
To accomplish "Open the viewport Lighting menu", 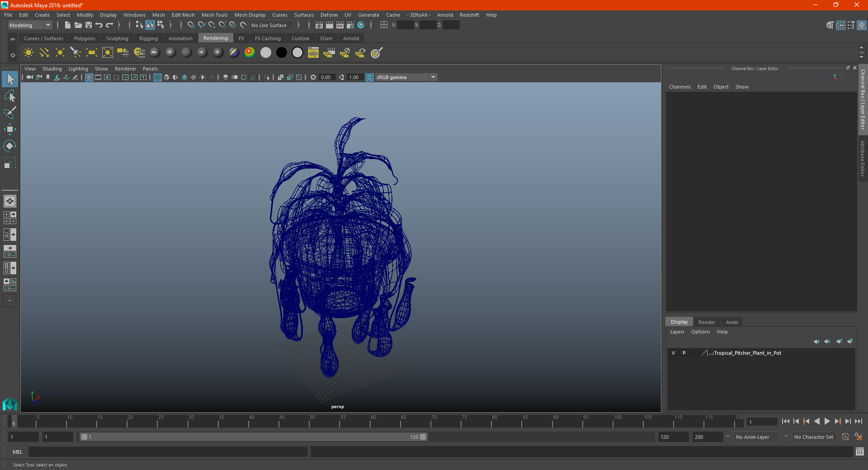I will coord(78,69).
